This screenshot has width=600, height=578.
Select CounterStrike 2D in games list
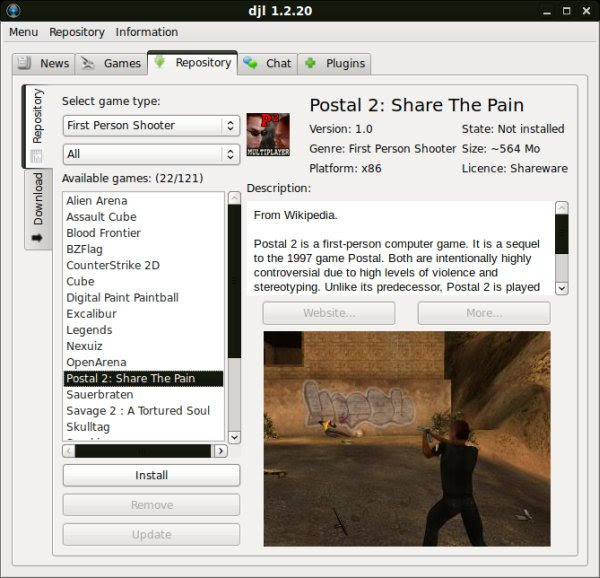pos(143,265)
